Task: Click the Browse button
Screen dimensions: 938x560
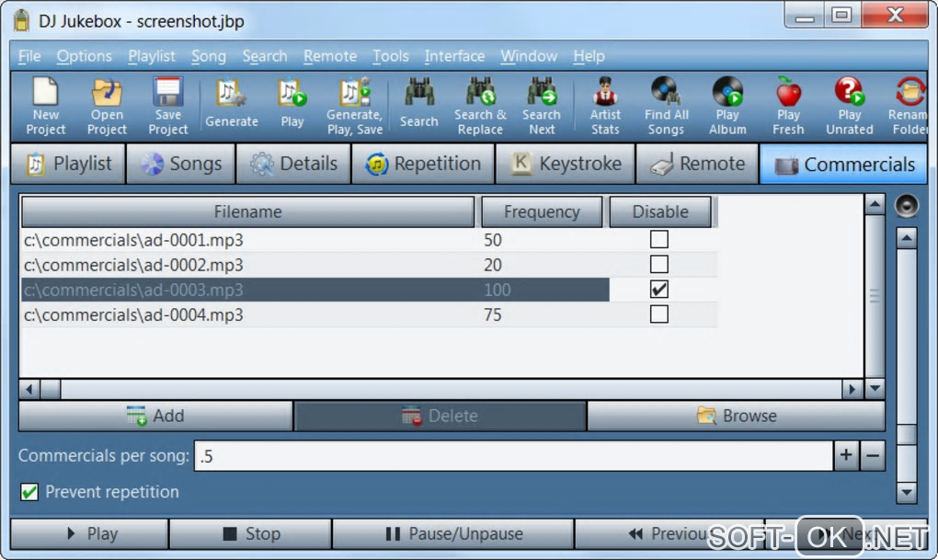Action: point(736,416)
